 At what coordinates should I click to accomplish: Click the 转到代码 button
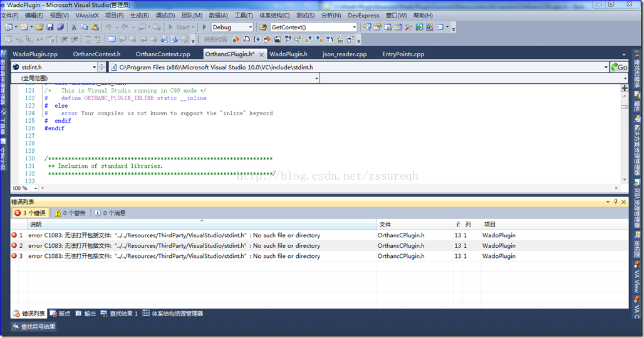click(x=216, y=39)
